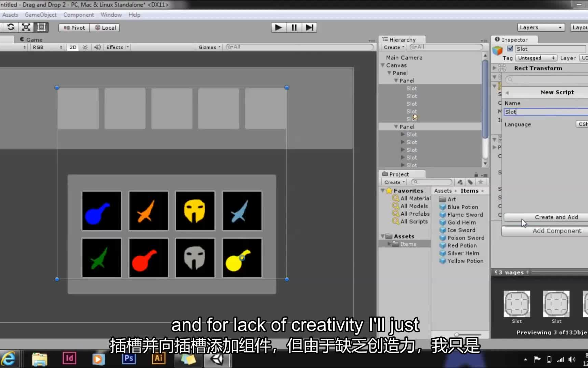Click the Name field showing Slot
Screen dimensions: 588x368
(545, 112)
